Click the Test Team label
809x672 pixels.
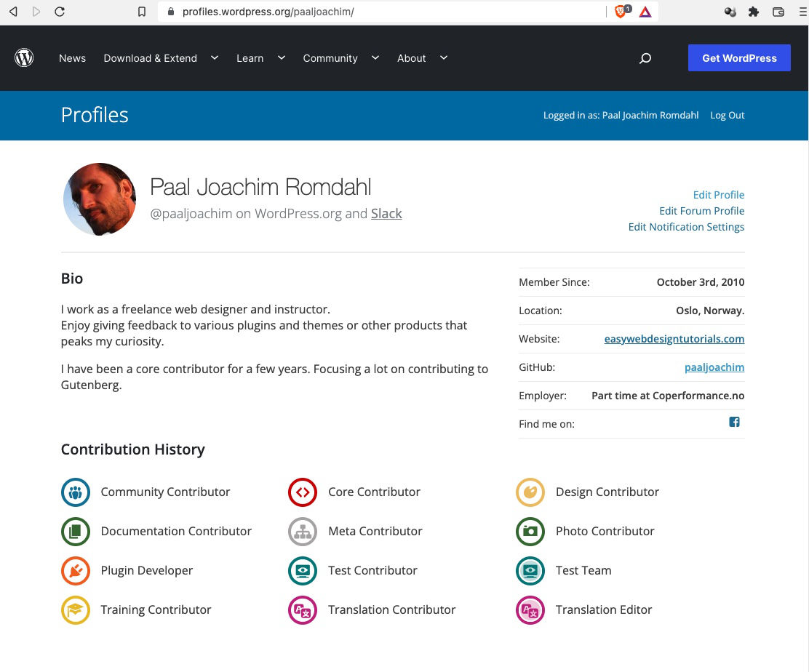(x=583, y=570)
